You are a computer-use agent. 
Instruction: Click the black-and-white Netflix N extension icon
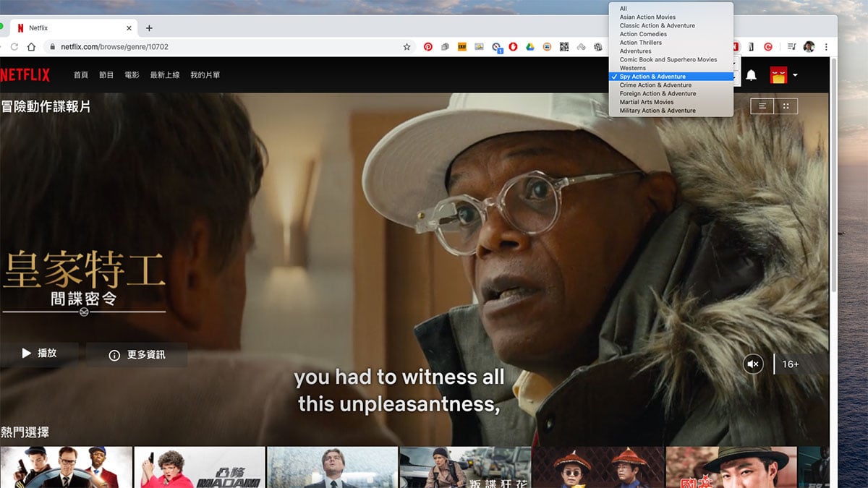tap(751, 47)
